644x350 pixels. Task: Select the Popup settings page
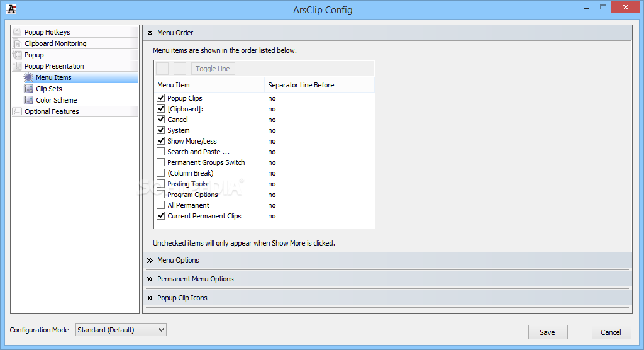tap(75, 55)
